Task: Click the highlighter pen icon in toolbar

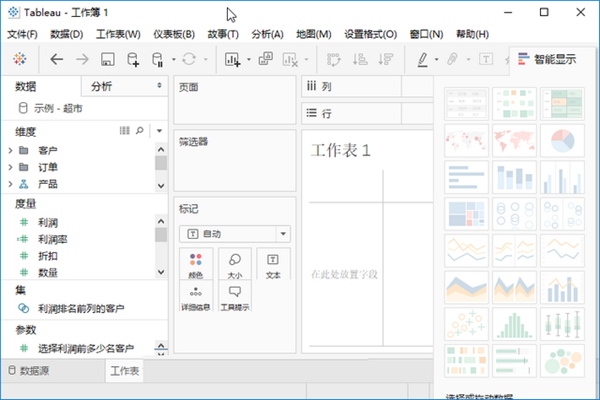Action: (423, 60)
